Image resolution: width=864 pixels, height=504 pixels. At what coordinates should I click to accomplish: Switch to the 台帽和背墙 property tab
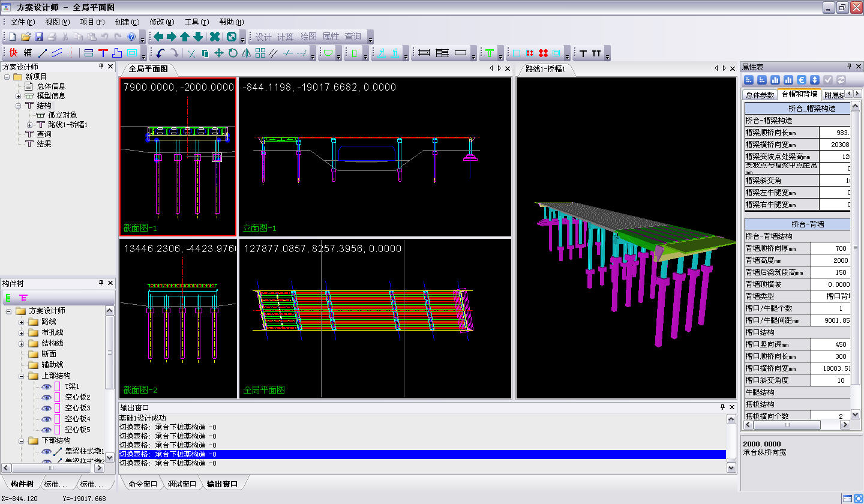[x=799, y=94]
